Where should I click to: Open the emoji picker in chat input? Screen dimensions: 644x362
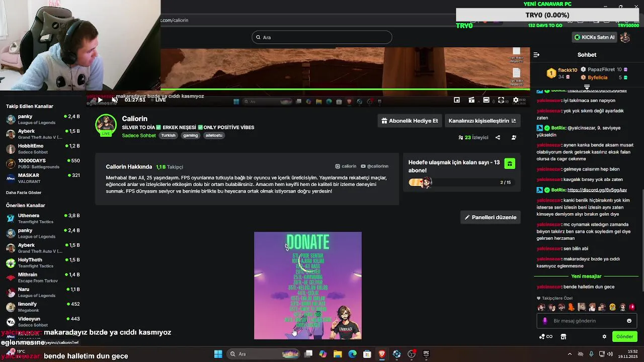coord(629,321)
